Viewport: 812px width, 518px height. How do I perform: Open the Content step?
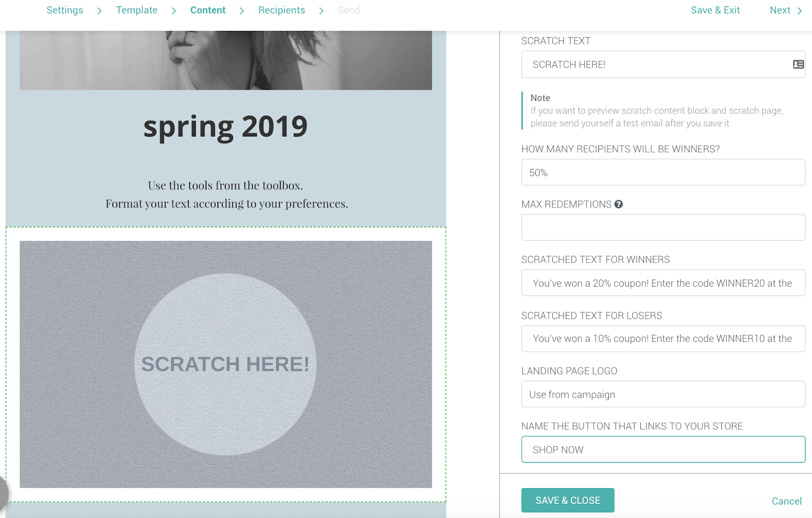(208, 10)
